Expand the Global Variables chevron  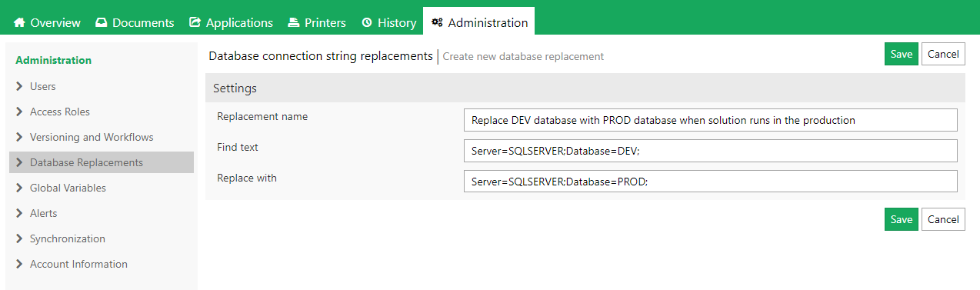click(x=19, y=188)
